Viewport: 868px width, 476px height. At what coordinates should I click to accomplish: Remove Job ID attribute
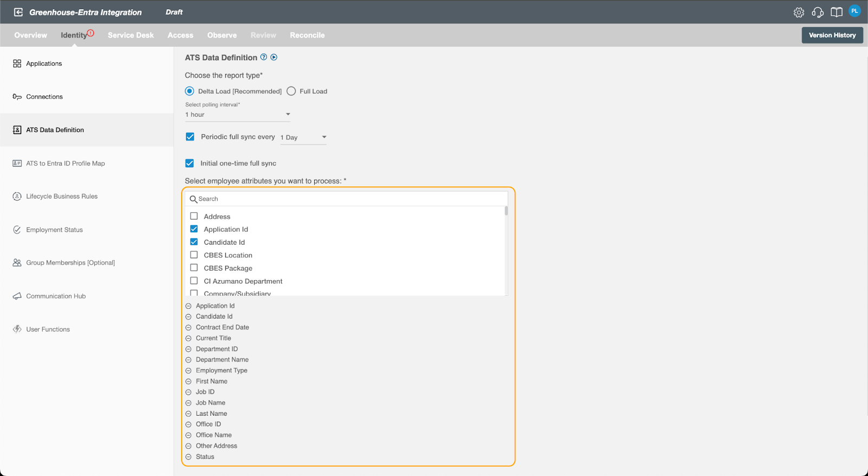188,392
